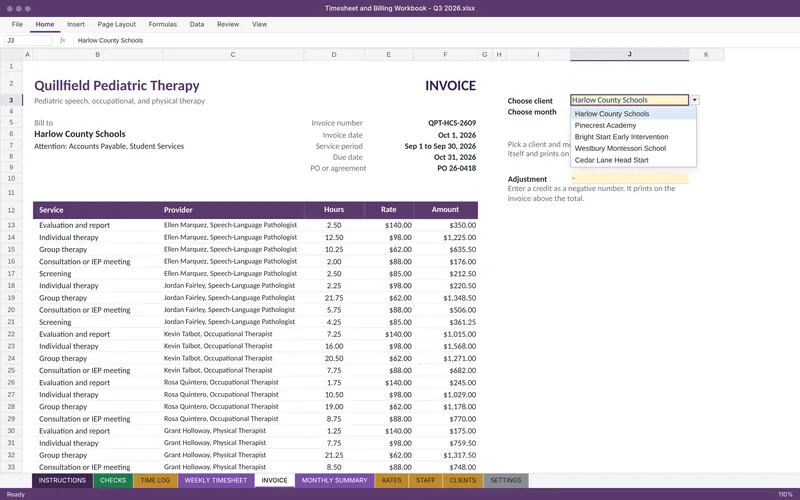Select column K header
This screenshot has height=500, width=800.
pos(707,55)
